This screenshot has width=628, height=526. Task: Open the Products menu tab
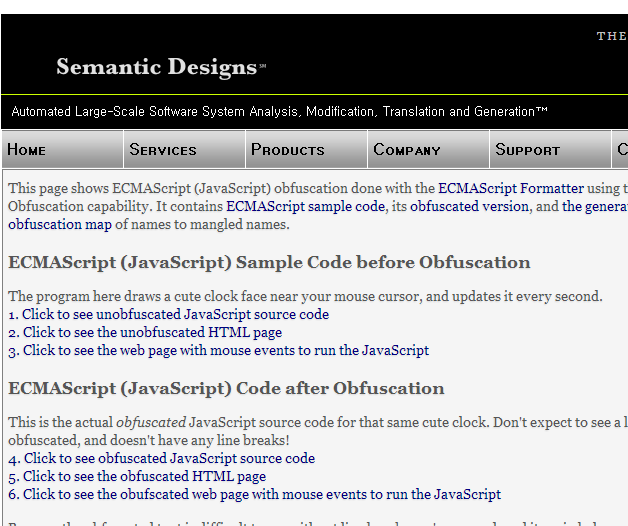coord(306,149)
